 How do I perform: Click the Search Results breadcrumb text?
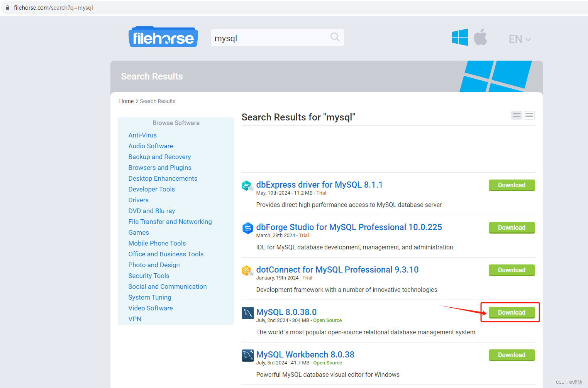[x=158, y=101]
